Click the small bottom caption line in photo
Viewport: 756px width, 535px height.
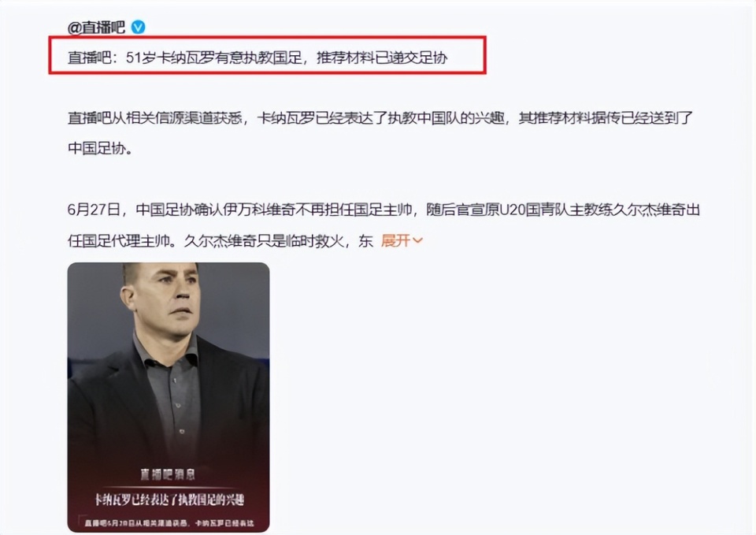169,523
